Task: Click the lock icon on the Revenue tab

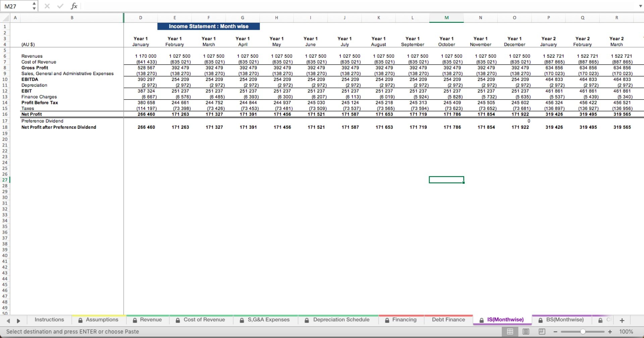Action: coord(135,320)
